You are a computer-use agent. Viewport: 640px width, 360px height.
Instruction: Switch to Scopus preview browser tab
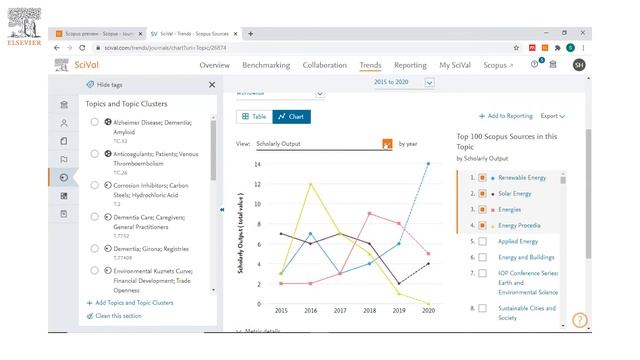[x=99, y=34]
